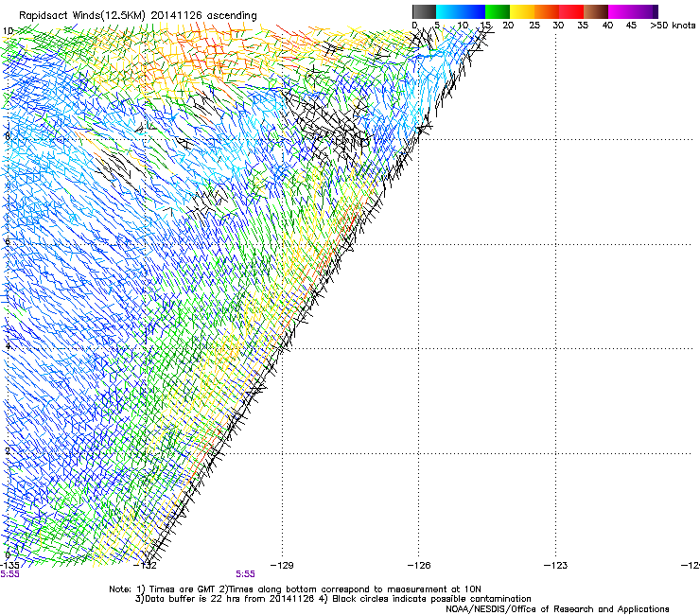Click the yellow 20-25 knots swatch
This screenshot has height=615, width=700.
point(522,11)
